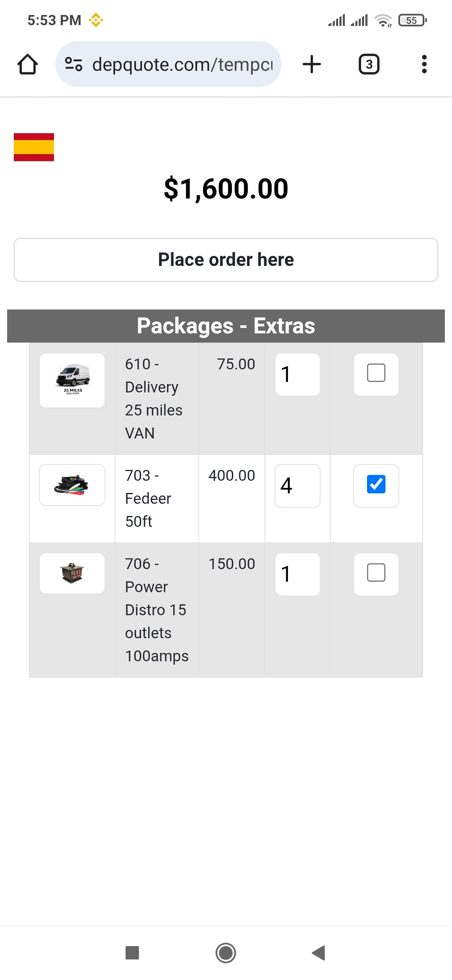452x980 pixels.
Task: Enable the 610 Delivery 25 miles VAN checkbox
Action: tap(376, 373)
